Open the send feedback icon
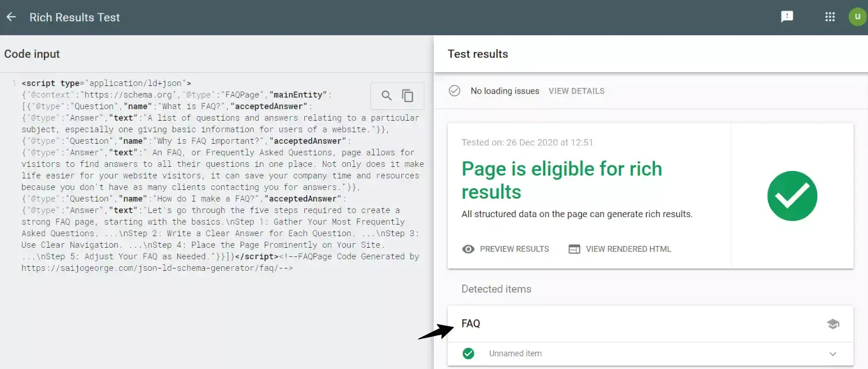The image size is (868, 369). pos(787,17)
